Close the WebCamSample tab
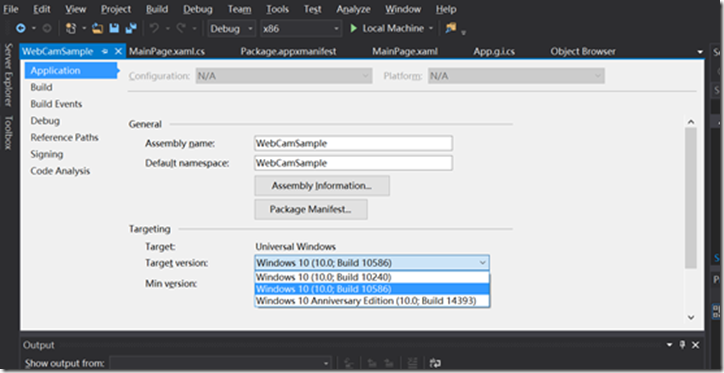The image size is (724, 373). point(118,52)
